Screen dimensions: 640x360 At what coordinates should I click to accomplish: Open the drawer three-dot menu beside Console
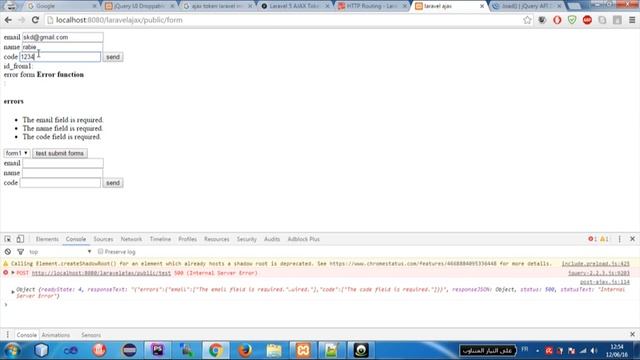(7, 335)
